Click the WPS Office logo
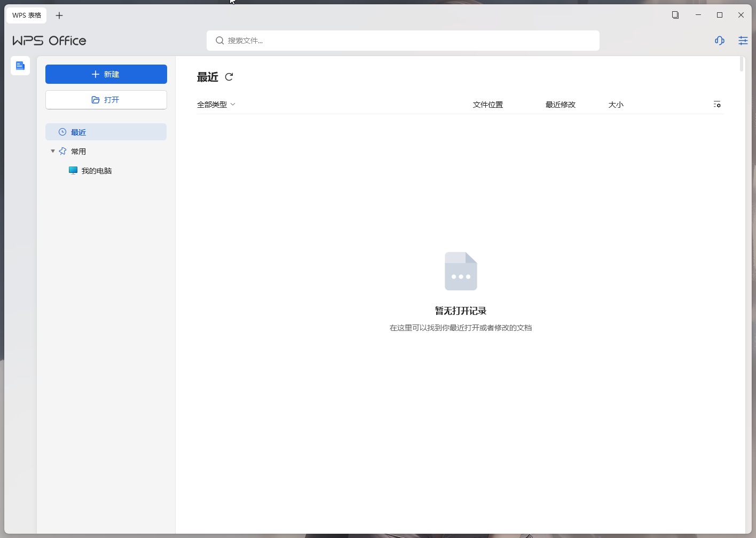 [x=49, y=41]
